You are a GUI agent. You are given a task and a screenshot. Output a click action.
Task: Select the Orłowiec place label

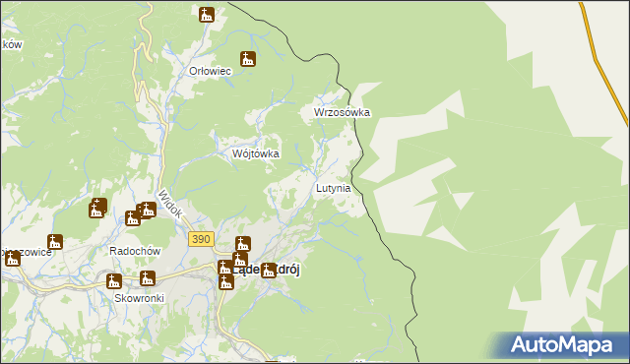point(210,71)
